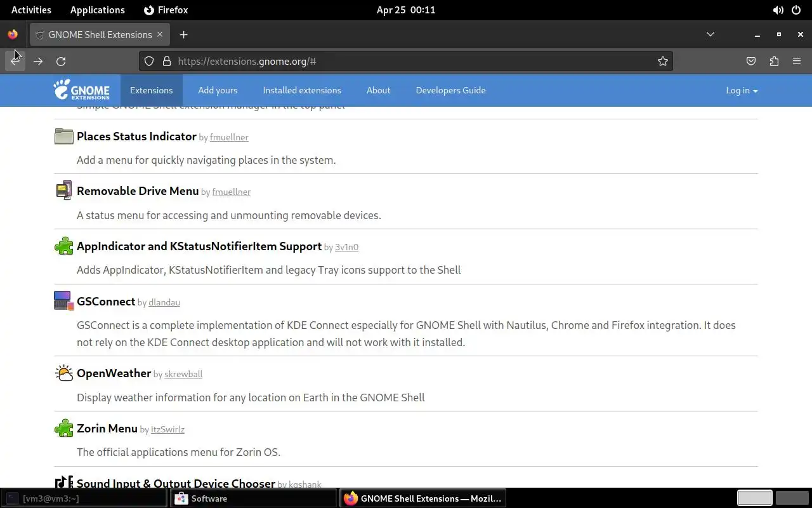Image resolution: width=812 pixels, height=508 pixels.
Task: Click the Sound Input & Output music note icon
Action: (x=63, y=482)
